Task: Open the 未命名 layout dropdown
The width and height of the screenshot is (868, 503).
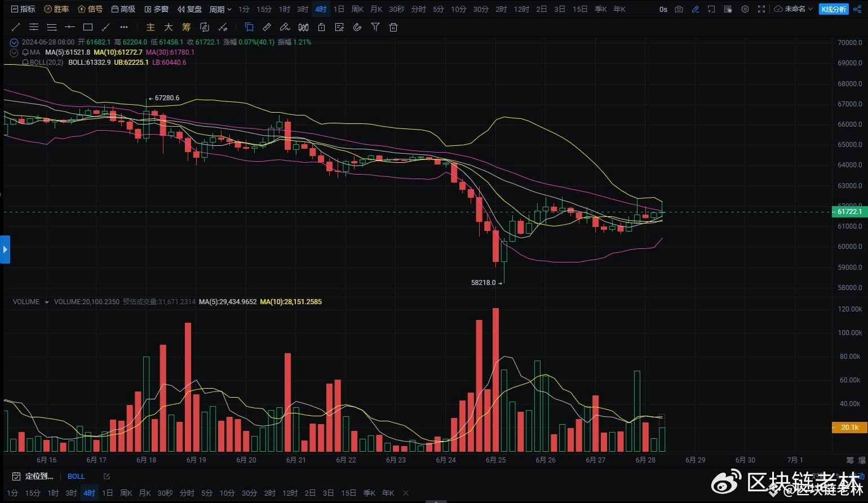Action: click(x=794, y=9)
